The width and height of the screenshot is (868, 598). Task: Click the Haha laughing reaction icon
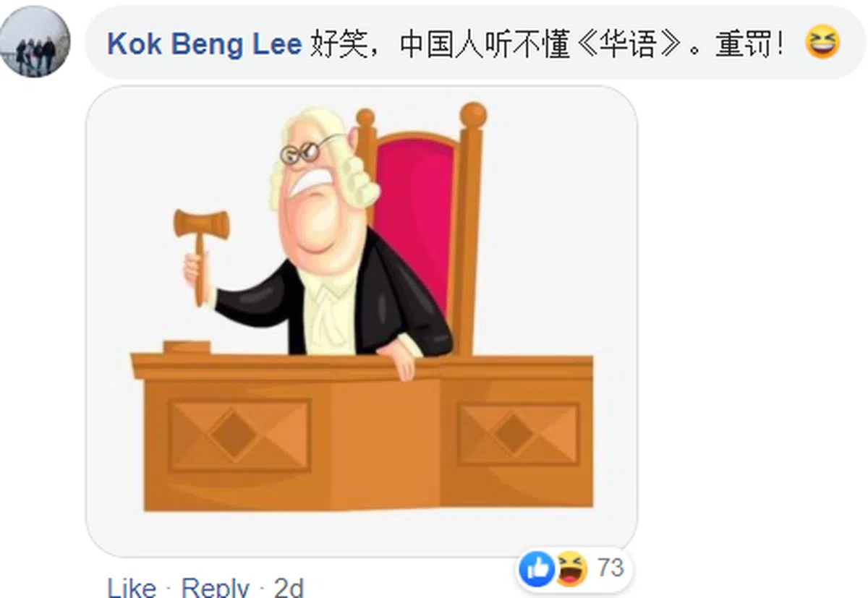570,569
